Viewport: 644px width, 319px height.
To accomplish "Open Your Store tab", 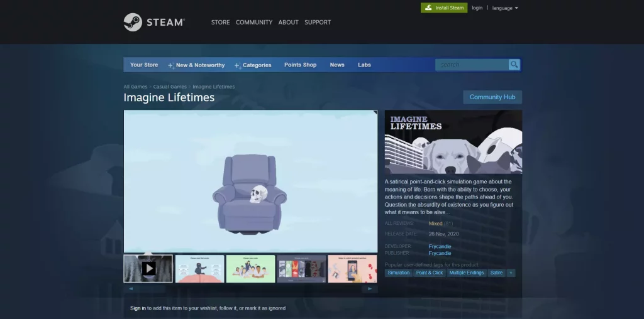I will 144,65.
